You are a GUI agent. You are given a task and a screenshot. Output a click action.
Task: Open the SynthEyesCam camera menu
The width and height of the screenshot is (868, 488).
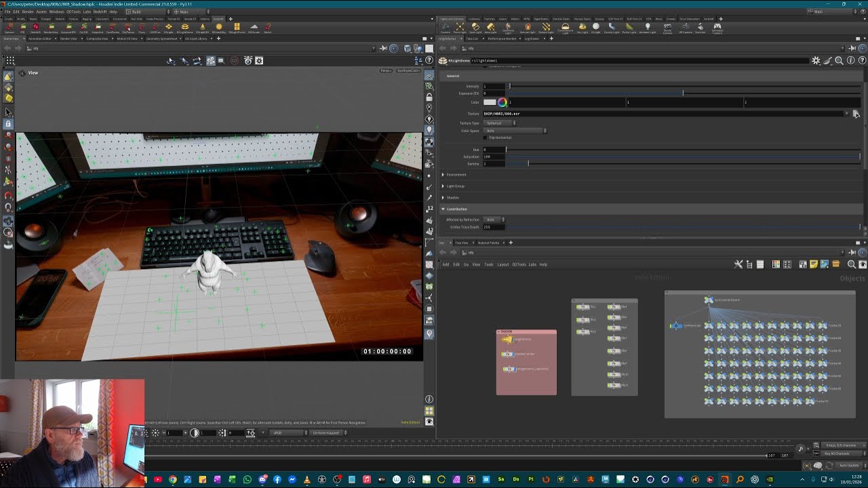pos(408,70)
